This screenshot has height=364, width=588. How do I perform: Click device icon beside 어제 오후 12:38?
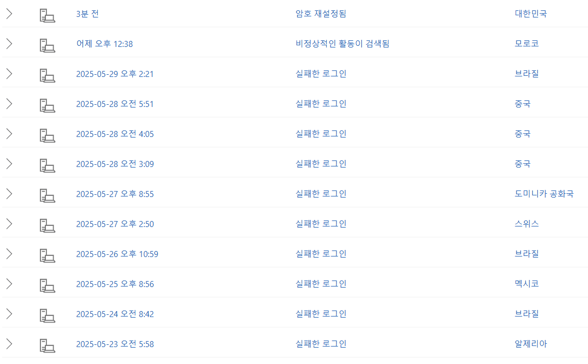point(48,45)
